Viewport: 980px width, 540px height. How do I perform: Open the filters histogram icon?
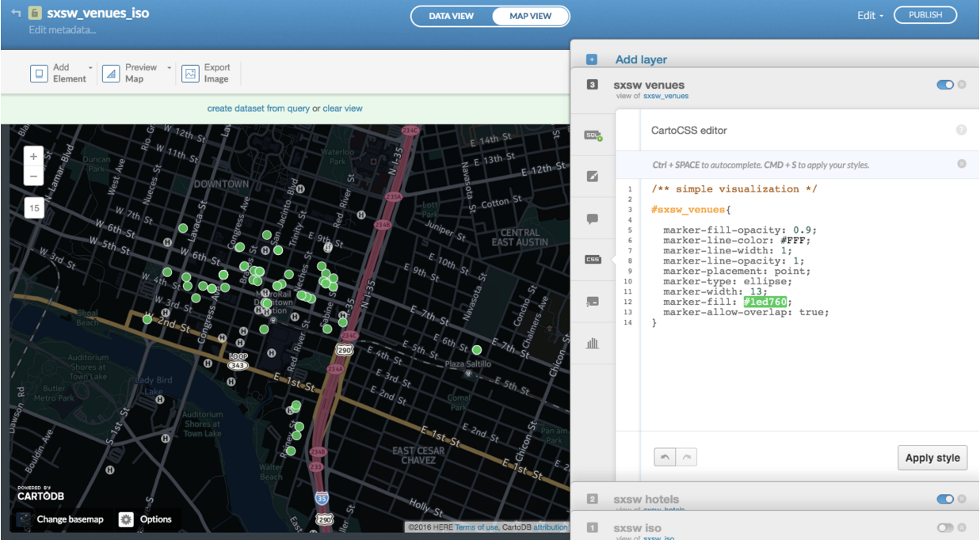click(x=593, y=344)
